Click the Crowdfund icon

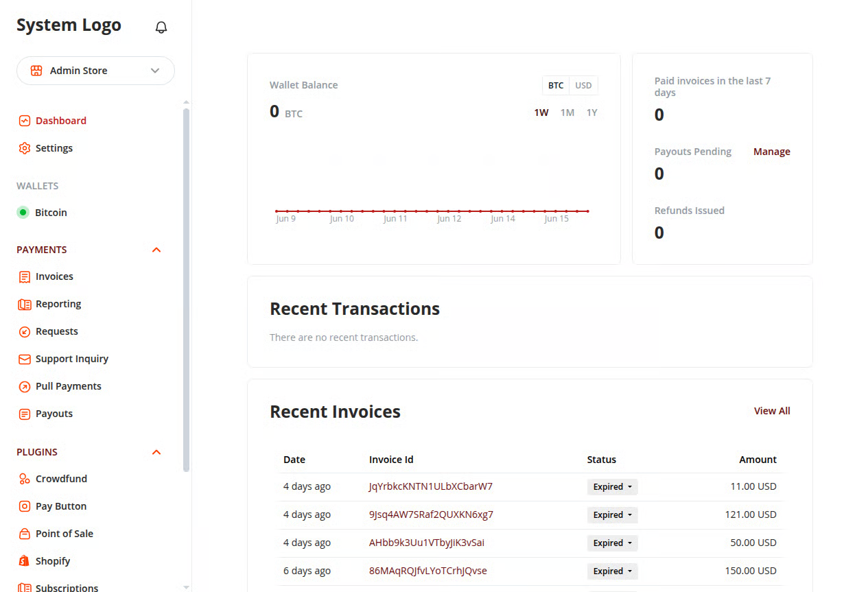pos(25,479)
